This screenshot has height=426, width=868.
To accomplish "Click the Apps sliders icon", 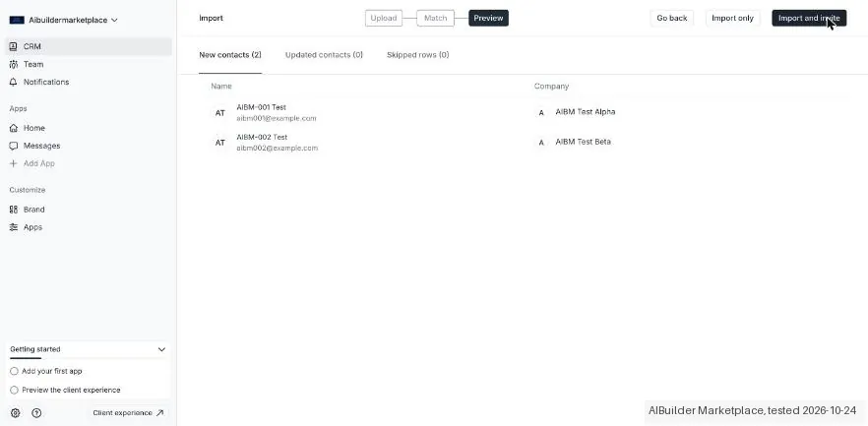I will (14, 227).
